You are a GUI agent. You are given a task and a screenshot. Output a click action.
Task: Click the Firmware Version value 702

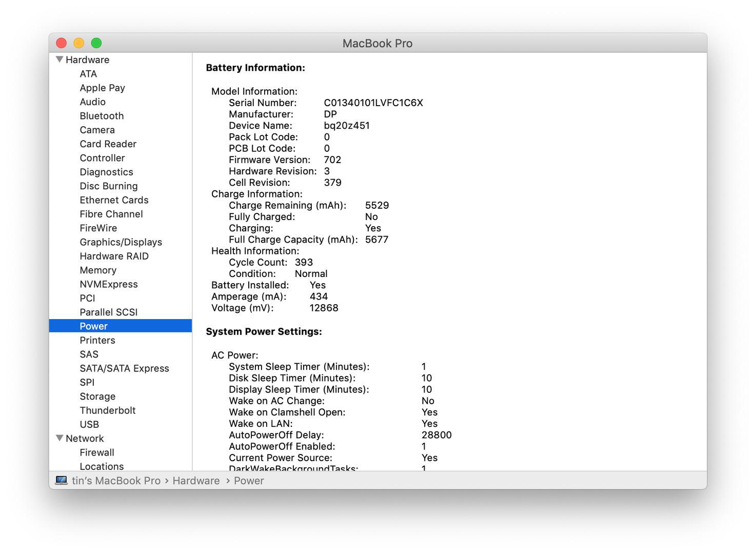(332, 160)
